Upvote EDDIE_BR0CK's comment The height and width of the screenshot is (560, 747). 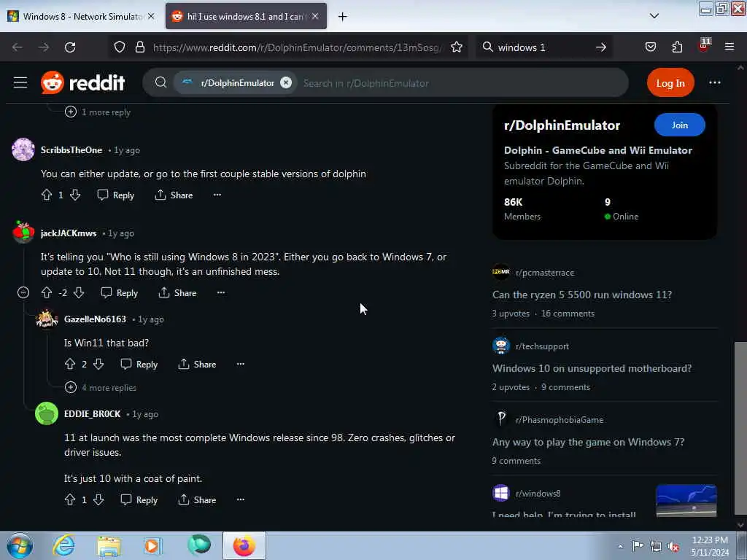70,499
